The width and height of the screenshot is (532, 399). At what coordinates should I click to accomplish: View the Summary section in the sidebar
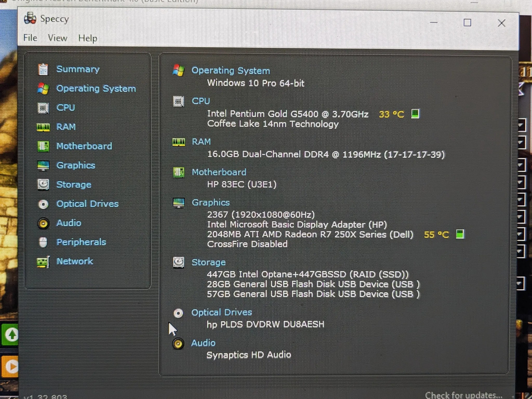click(78, 69)
